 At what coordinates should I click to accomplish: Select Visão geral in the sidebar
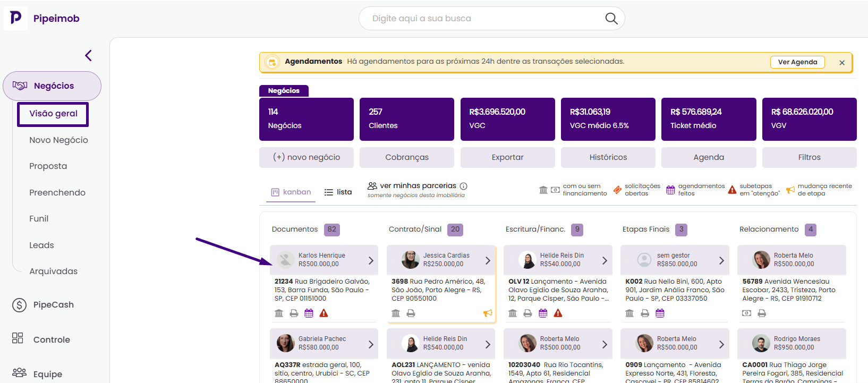click(x=53, y=114)
